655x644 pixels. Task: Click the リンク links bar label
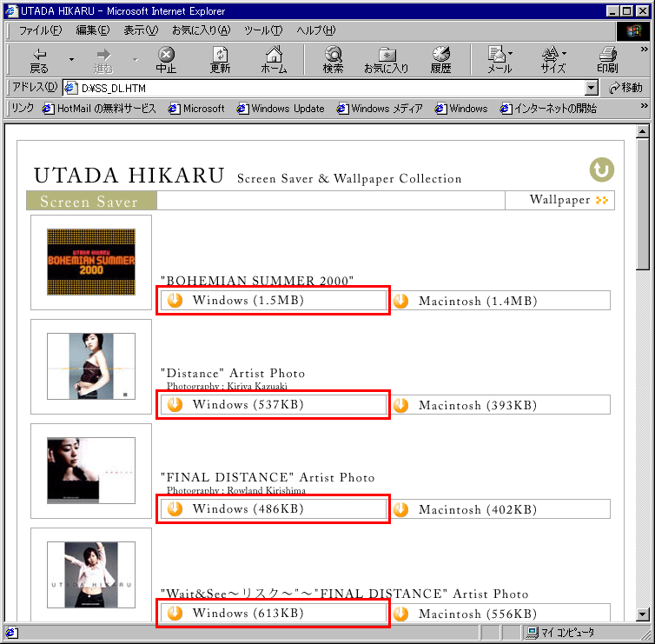pos(23,109)
